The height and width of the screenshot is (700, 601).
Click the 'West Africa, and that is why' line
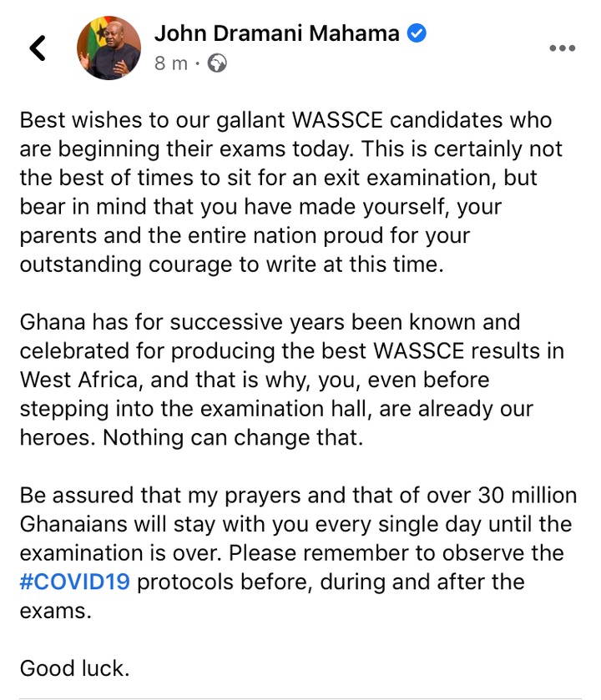pos(255,380)
